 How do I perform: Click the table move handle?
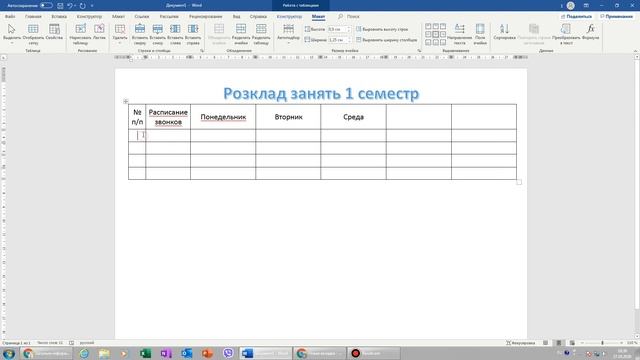click(x=126, y=101)
